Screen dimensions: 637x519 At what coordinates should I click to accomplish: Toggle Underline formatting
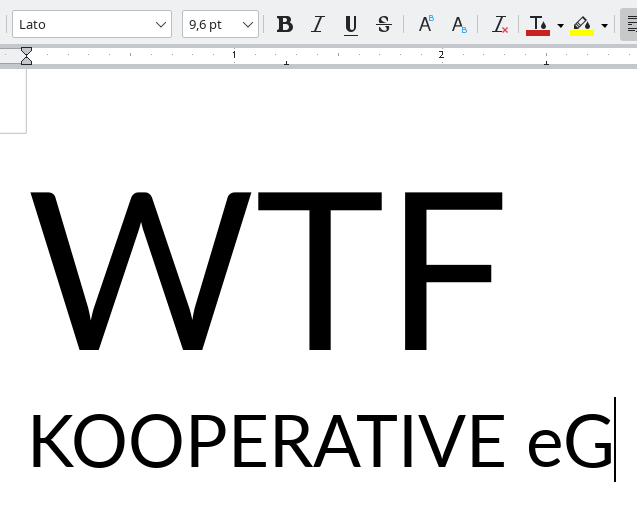pyautogui.click(x=351, y=24)
